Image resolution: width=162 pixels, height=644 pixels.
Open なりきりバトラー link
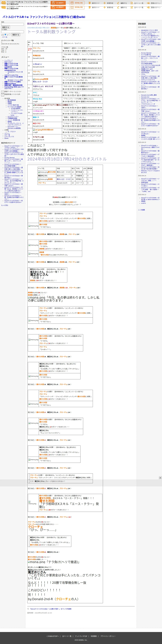pyautogui.click(x=13, y=117)
